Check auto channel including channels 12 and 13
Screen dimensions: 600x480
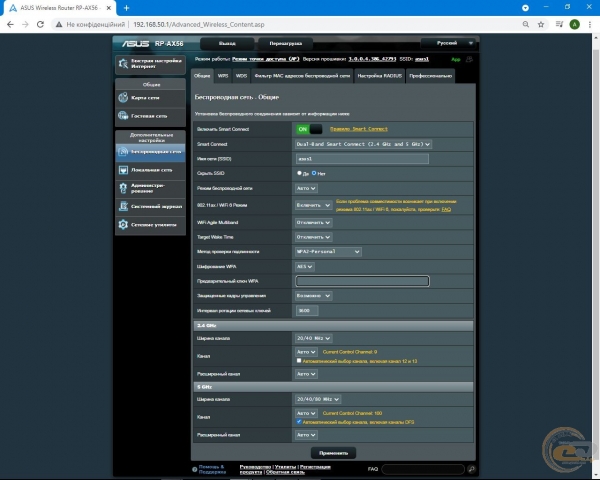(x=299, y=361)
